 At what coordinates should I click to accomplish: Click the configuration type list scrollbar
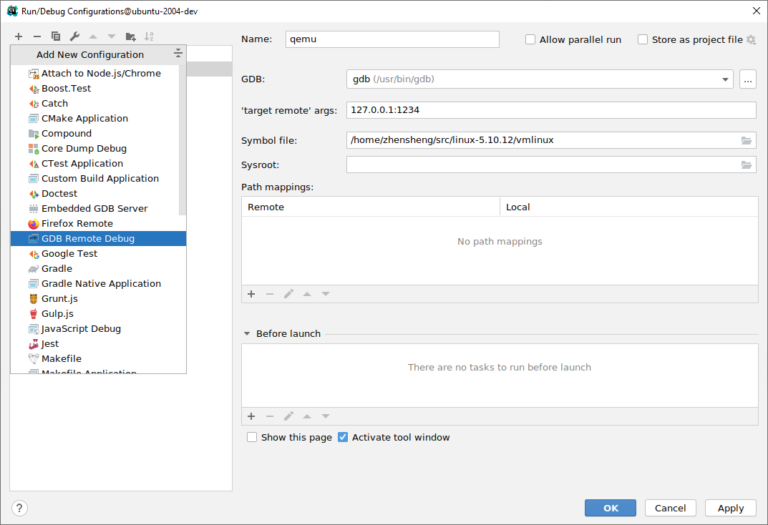pyautogui.click(x=183, y=140)
